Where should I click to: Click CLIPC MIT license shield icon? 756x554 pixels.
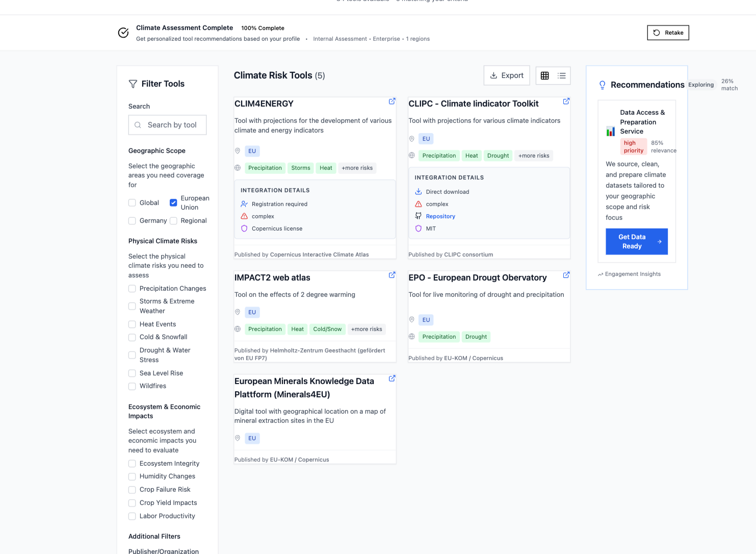pos(419,229)
